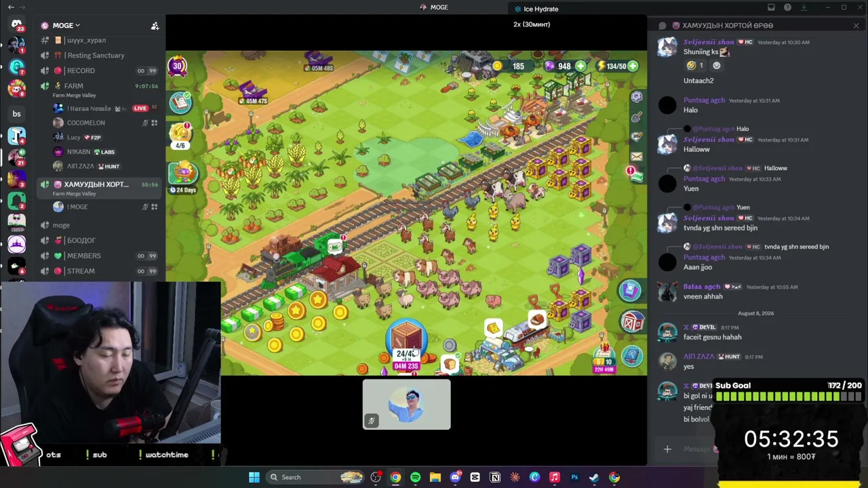Click the player level 30 badge
This screenshot has width=868, height=488.
pyautogui.click(x=177, y=66)
